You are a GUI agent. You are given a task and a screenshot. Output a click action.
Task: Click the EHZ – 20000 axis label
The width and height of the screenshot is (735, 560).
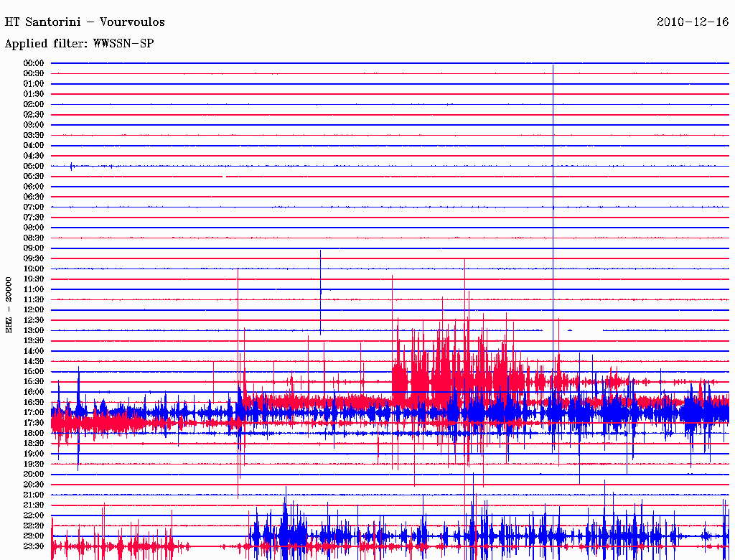pyautogui.click(x=9, y=304)
